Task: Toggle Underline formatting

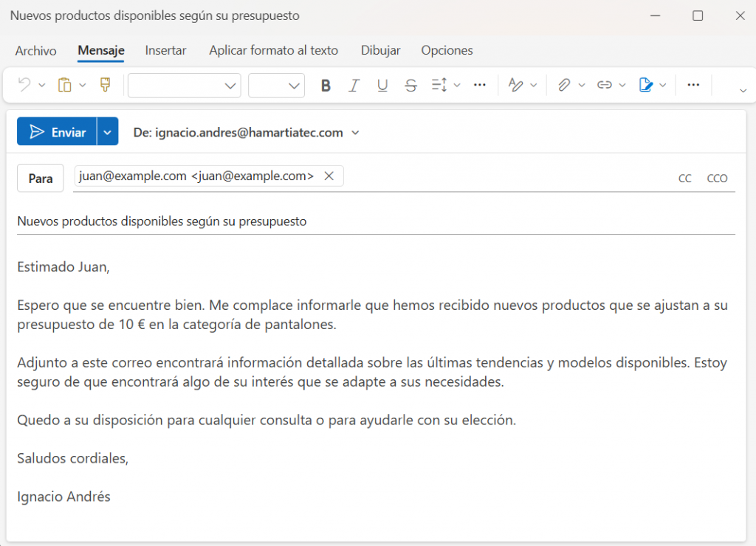Action: coord(382,86)
